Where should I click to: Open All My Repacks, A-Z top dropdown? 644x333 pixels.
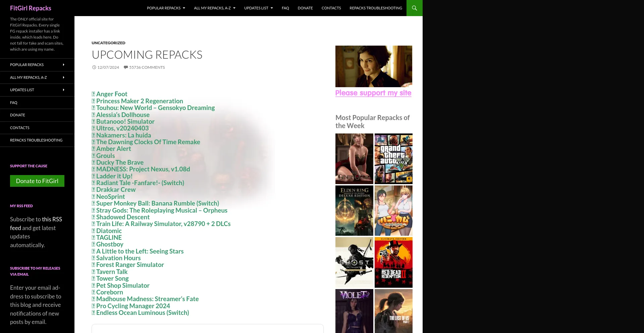point(215,8)
